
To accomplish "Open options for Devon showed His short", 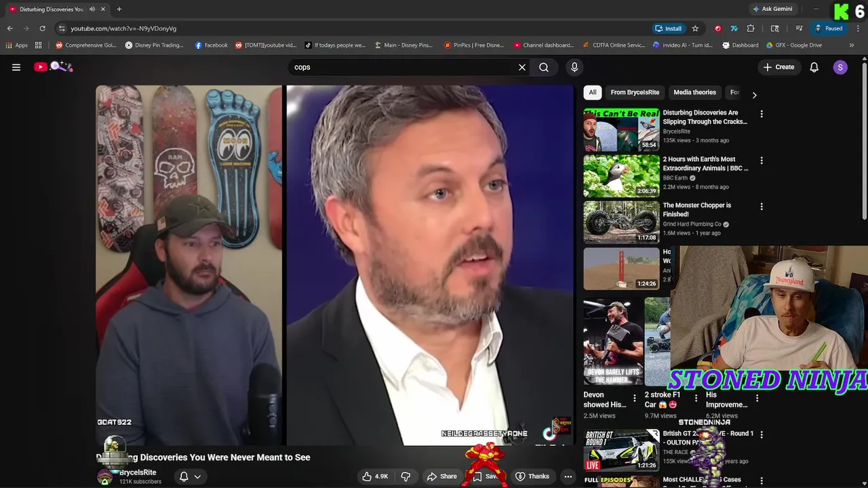I will click(x=635, y=399).
